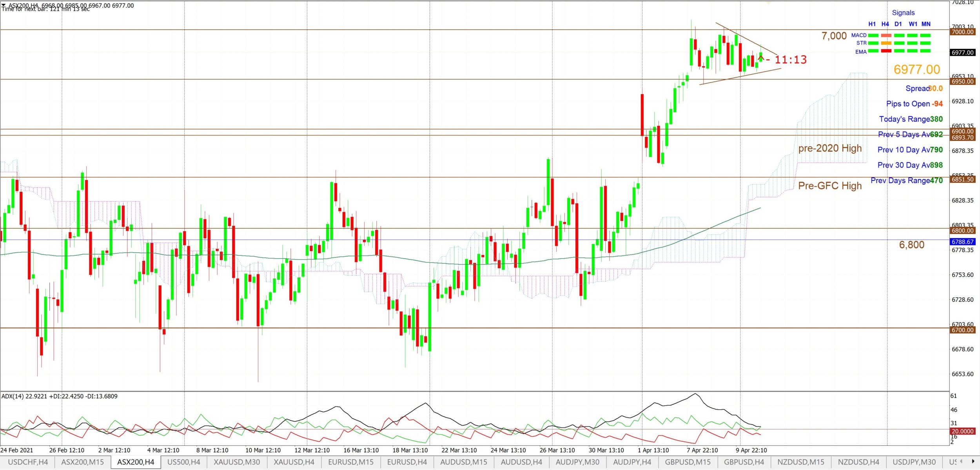Go to the EURUSD,M15 tab
The image size is (980, 470).
(351, 462)
